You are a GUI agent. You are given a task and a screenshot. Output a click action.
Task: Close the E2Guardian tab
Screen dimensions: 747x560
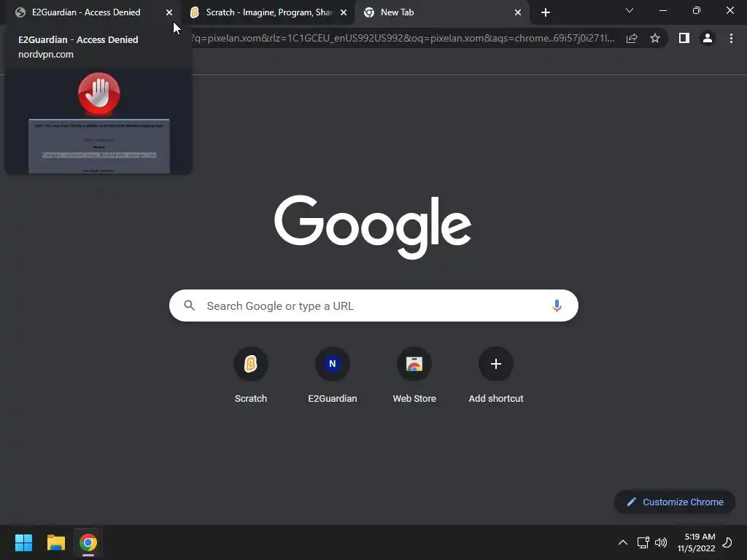[x=169, y=12]
